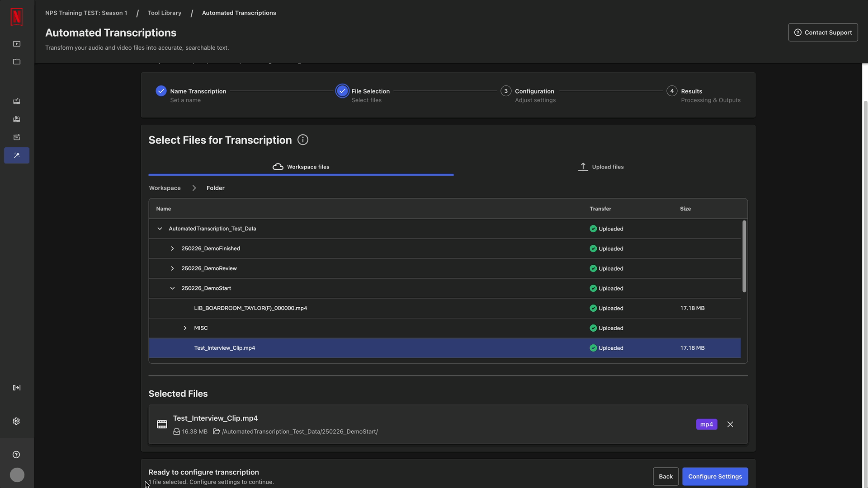Click the Back button
868x488 pixels.
click(665, 476)
